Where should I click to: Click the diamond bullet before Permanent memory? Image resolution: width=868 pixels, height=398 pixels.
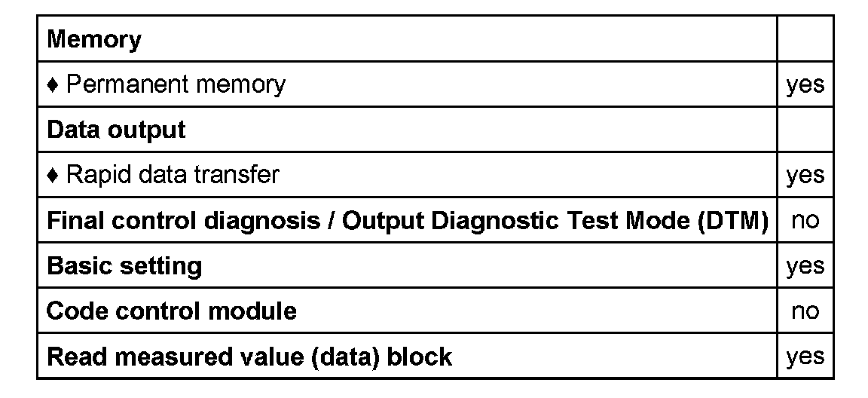[x=52, y=84]
